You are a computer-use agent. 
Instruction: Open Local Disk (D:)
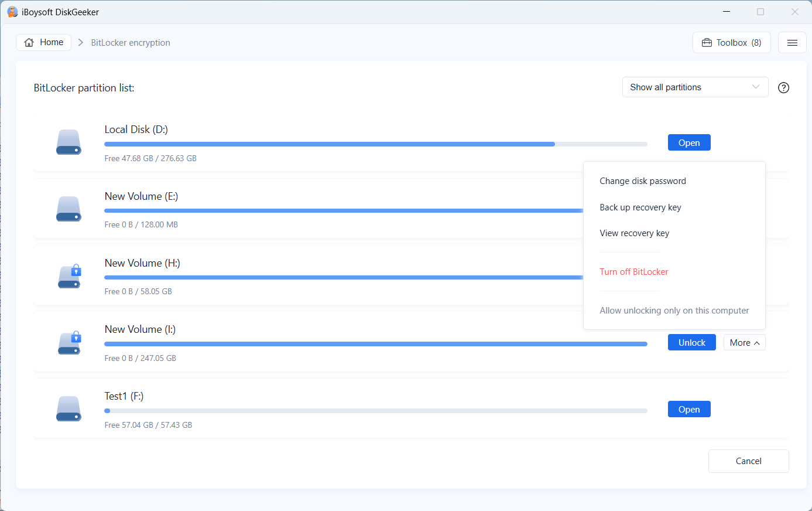[x=689, y=143]
